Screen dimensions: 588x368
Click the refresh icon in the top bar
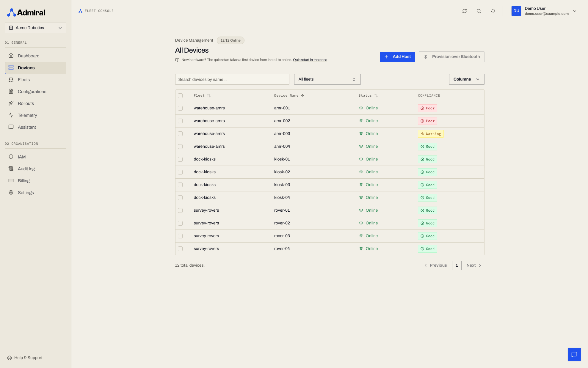tap(465, 11)
